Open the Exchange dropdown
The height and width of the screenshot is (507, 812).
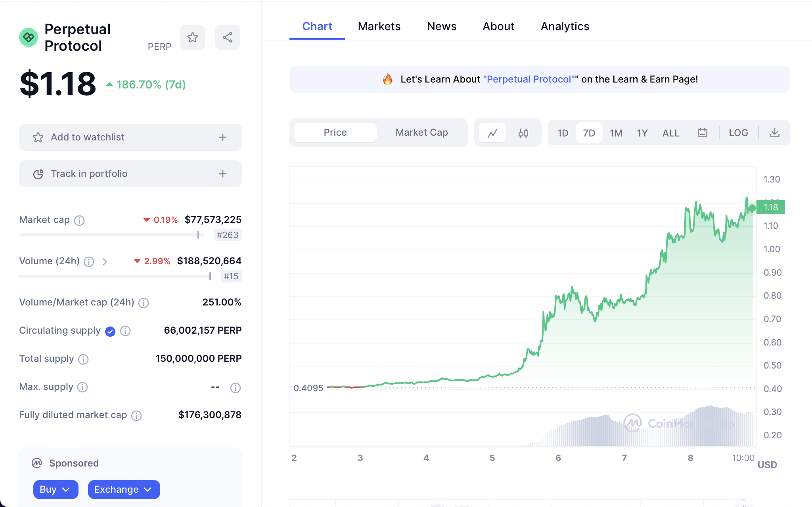[x=124, y=489]
